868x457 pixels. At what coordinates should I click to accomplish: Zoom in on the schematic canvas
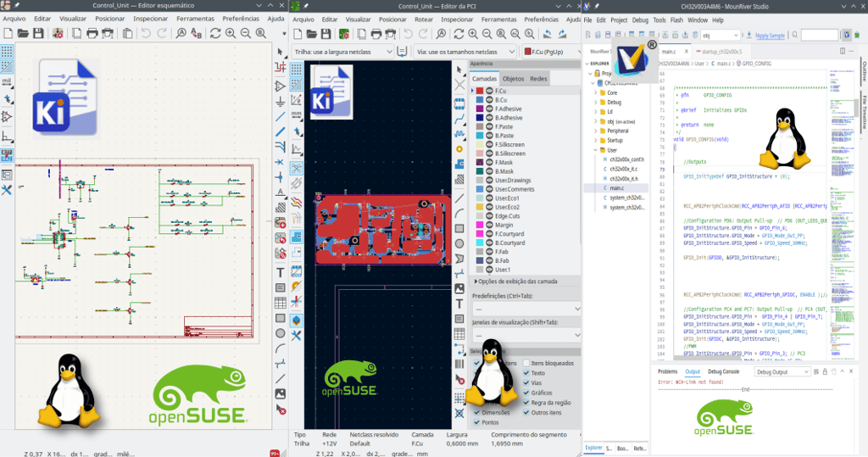231,33
